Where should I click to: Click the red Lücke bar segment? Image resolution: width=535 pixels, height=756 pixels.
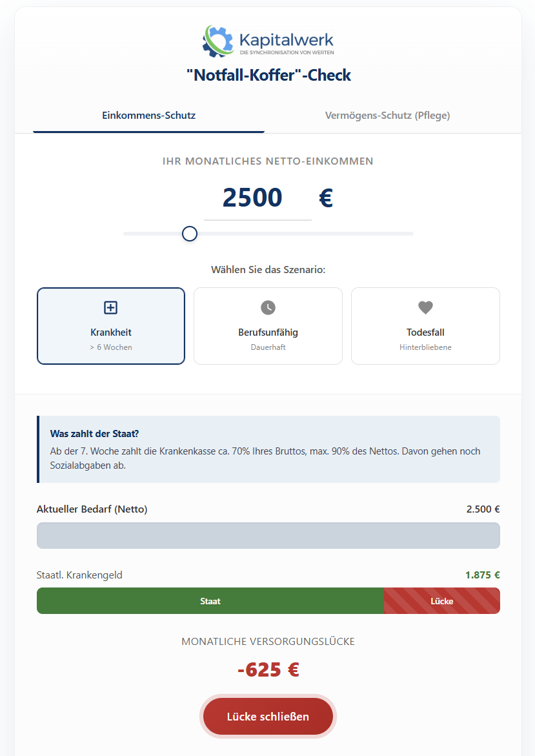tap(441, 600)
